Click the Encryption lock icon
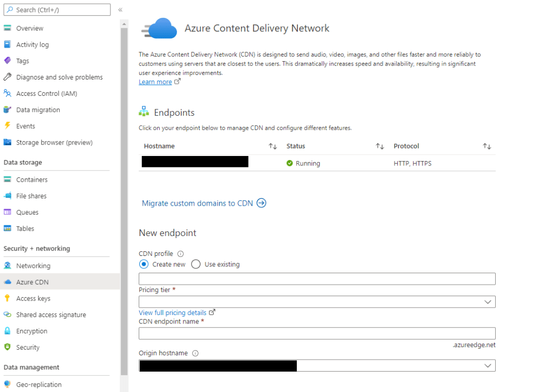This screenshot has height=392, width=536. click(7, 331)
